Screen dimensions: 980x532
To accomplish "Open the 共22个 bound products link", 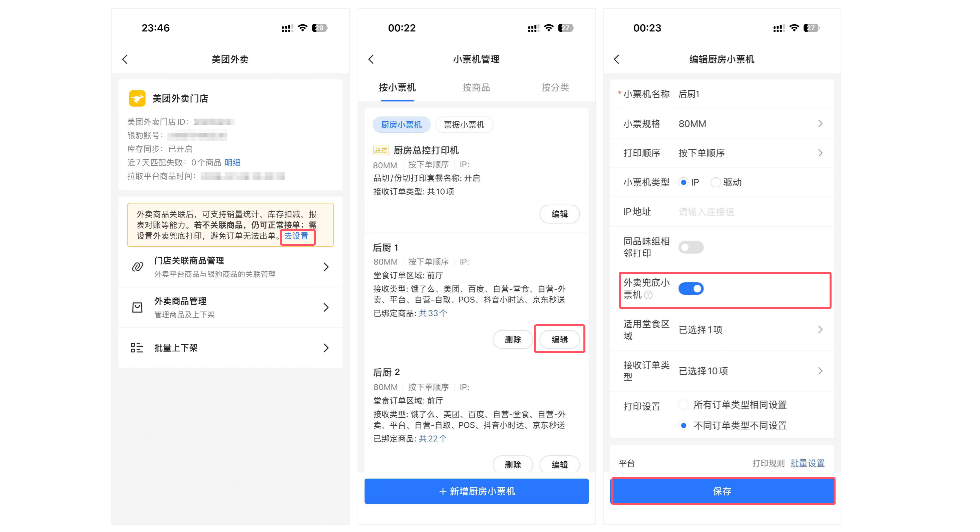I will click(x=433, y=438).
